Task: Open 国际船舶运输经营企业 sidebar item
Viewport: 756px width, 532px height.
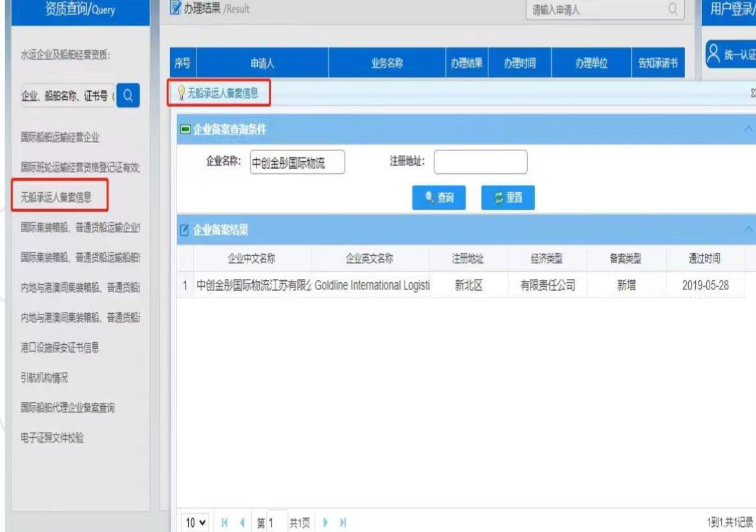Action: point(60,138)
